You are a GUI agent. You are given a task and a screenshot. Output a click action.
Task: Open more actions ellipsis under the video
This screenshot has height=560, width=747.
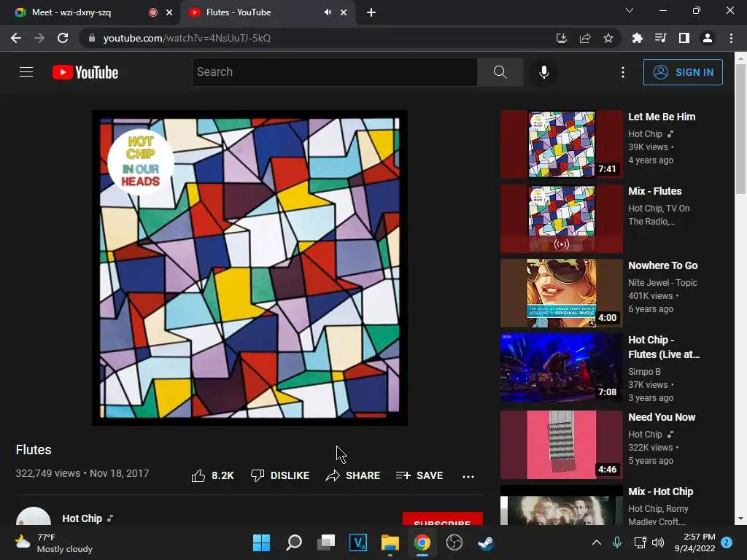(x=468, y=476)
